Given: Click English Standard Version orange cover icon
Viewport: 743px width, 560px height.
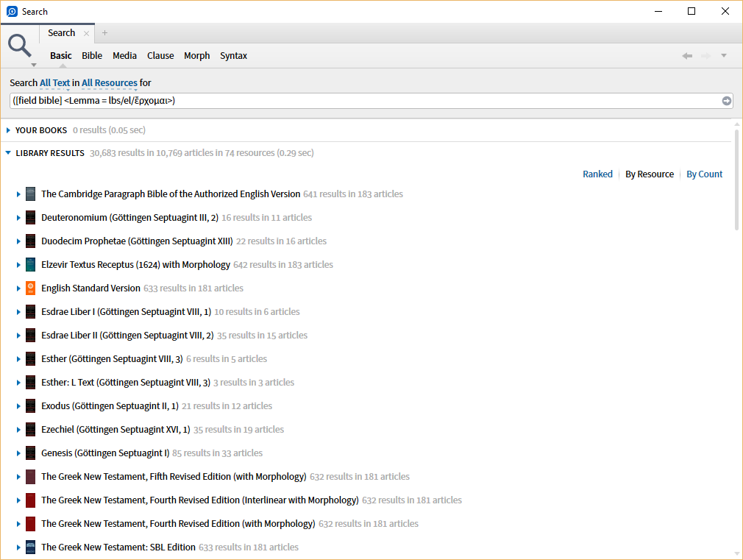Looking at the screenshot, I should (30, 288).
